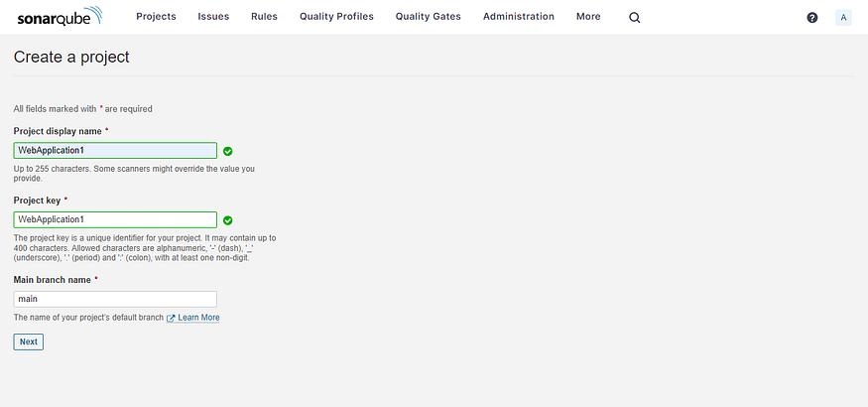This screenshot has width=868, height=407.
Task: Open the help question mark icon
Action: pyautogui.click(x=812, y=18)
